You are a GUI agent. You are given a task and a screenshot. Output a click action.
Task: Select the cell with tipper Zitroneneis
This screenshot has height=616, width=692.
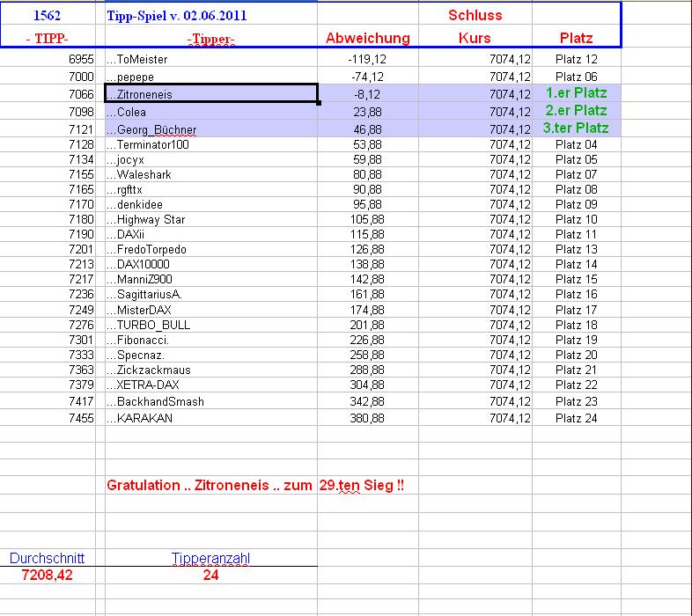point(211,93)
